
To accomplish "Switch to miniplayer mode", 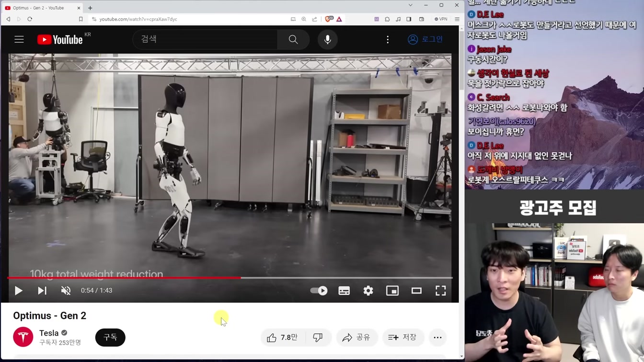I will pos(392,291).
